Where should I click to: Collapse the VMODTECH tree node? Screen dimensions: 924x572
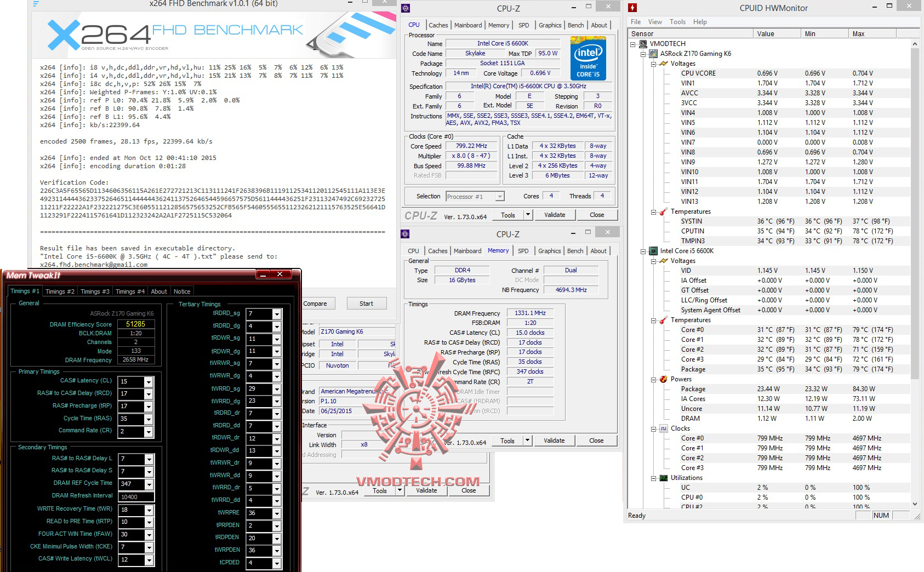click(633, 44)
